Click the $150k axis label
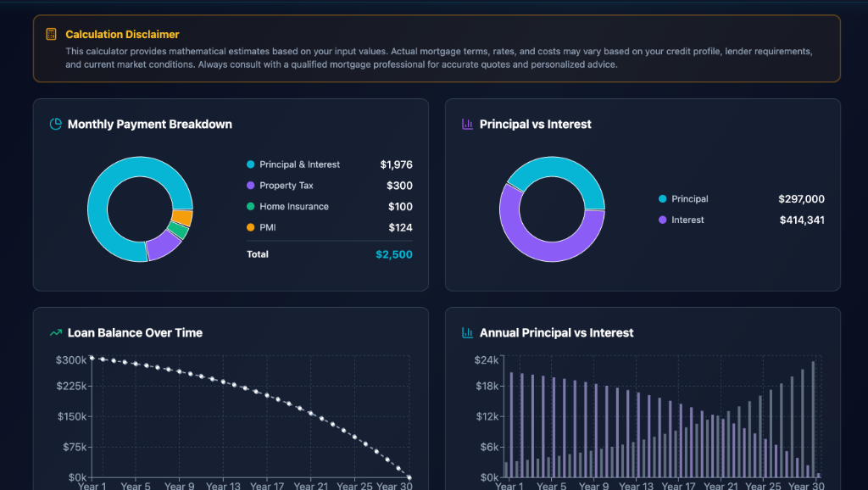 point(72,416)
